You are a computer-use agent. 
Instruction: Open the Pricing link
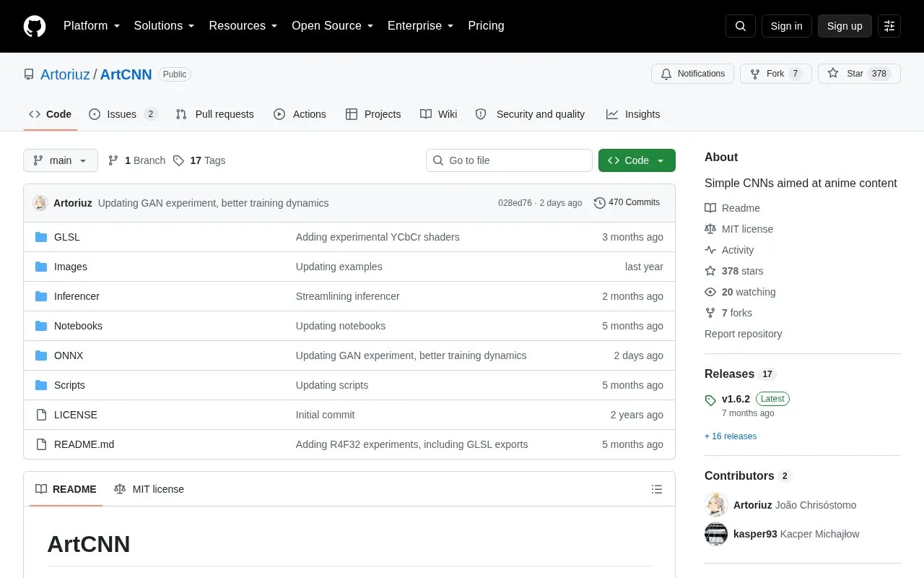[486, 26]
